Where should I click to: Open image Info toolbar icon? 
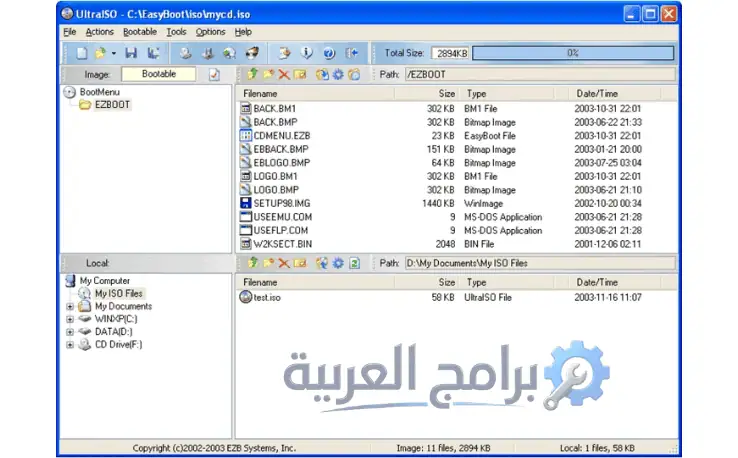(306, 53)
